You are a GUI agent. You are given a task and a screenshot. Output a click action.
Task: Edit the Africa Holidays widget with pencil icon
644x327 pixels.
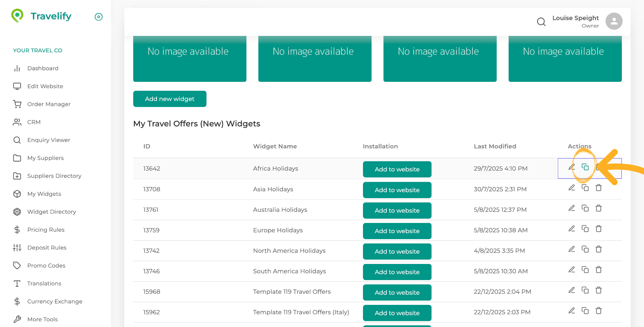pyautogui.click(x=572, y=167)
